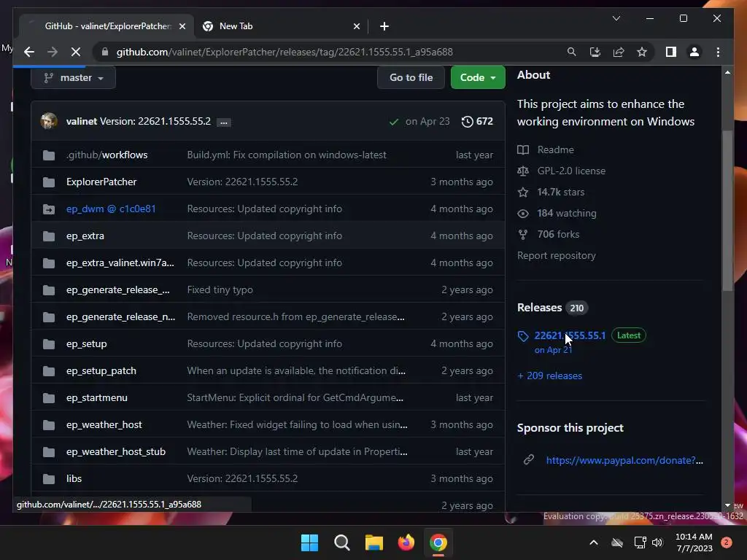The height and width of the screenshot is (560, 747).
Task: Stop page loading with the X button
Action: click(76, 52)
